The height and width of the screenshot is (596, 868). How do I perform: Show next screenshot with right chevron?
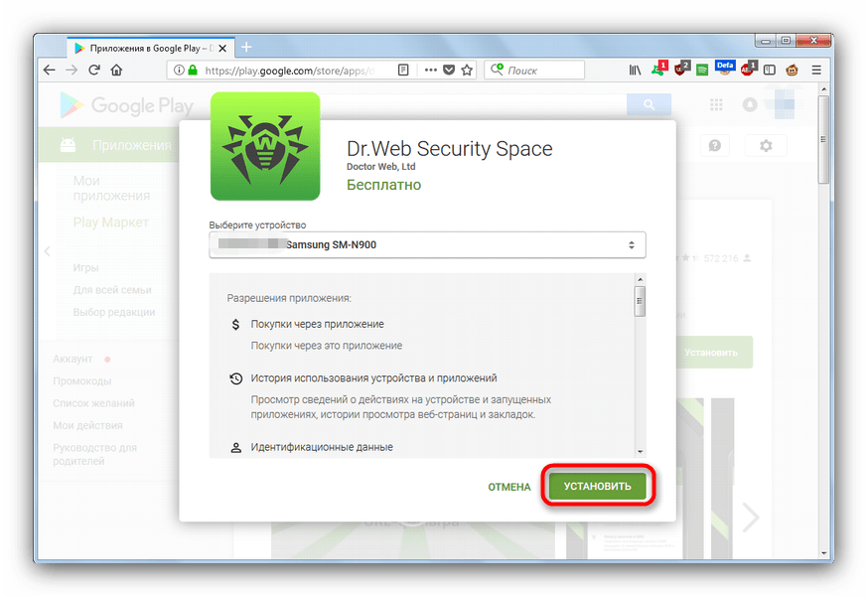(x=750, y=518)
